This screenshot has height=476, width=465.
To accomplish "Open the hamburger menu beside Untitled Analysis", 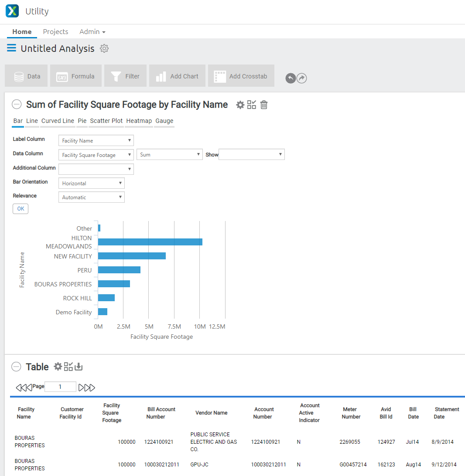I will tap(11, 48).
